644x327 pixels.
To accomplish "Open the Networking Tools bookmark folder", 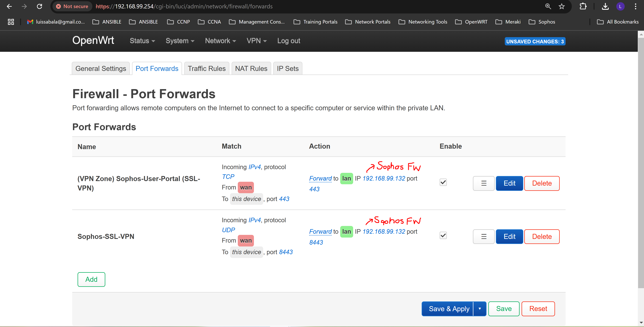I will (x=423, y=22).
